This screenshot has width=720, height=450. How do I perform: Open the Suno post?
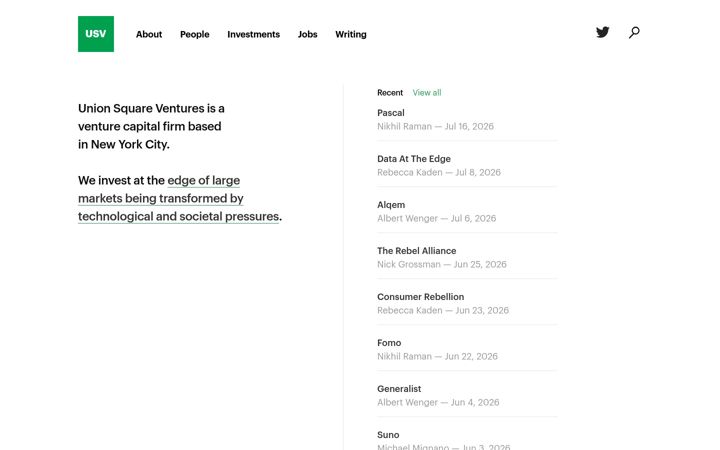point(388,434)
